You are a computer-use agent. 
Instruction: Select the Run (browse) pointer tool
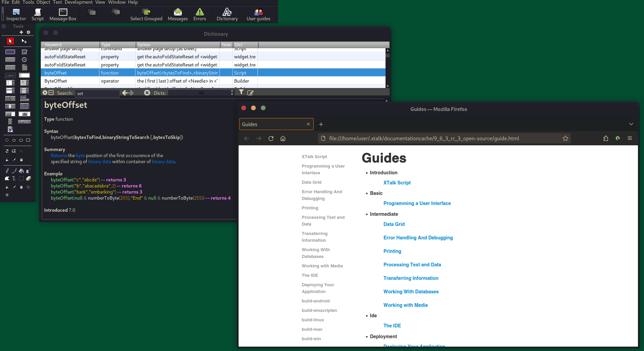(x=10, y=41)
